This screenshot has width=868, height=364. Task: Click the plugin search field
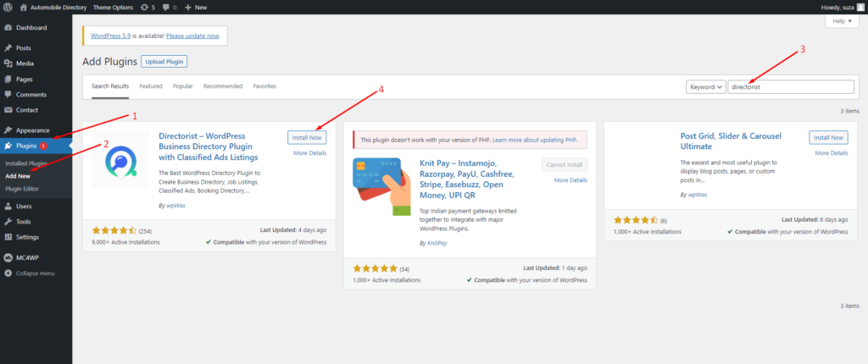point(791,87)
